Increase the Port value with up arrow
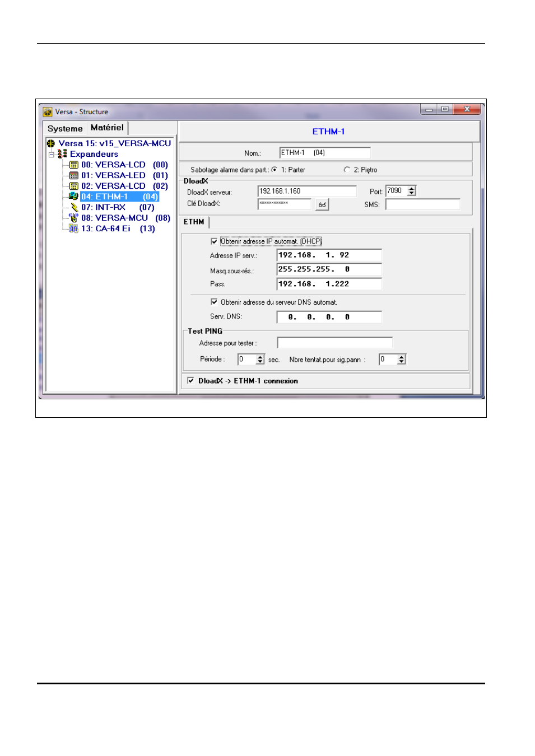The width and height of the screenshot is (535, 756). point(412,189)
